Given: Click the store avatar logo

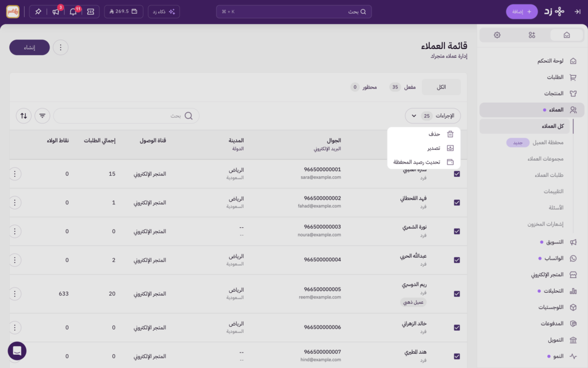Looking at the screenshot, I should coord(13,11).
